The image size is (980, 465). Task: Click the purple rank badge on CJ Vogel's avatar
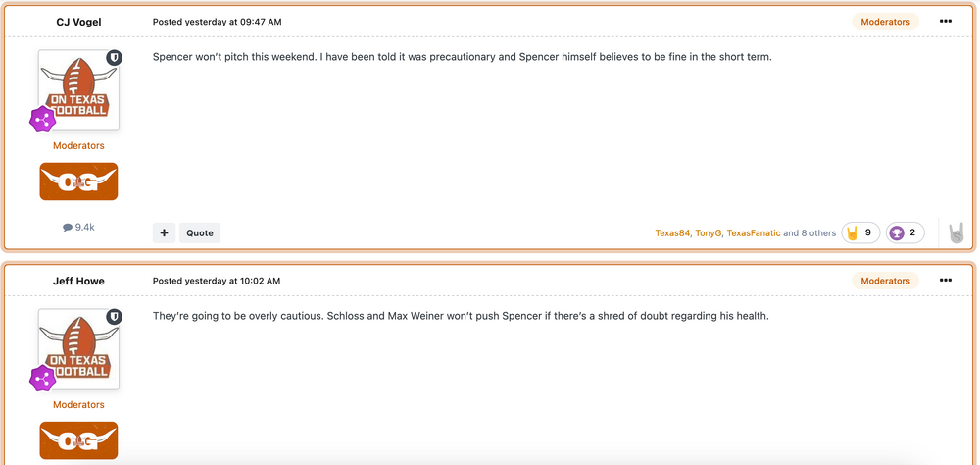[x=42, y=120]
